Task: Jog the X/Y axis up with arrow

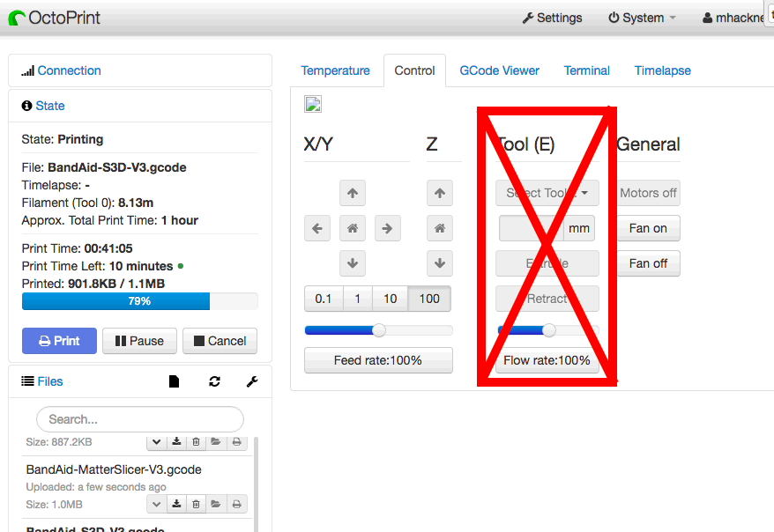Action: [352, 193]
